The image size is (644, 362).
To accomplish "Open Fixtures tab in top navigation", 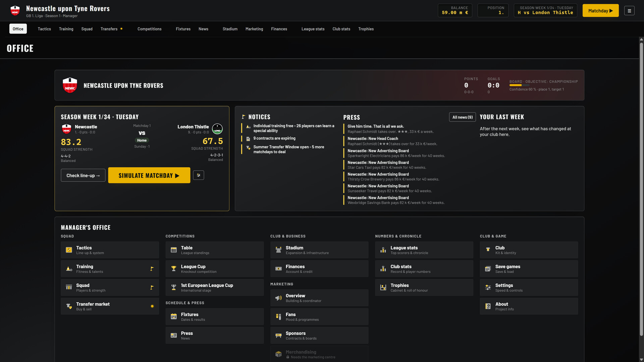I will pyautogui.click(x=183, y=29).
